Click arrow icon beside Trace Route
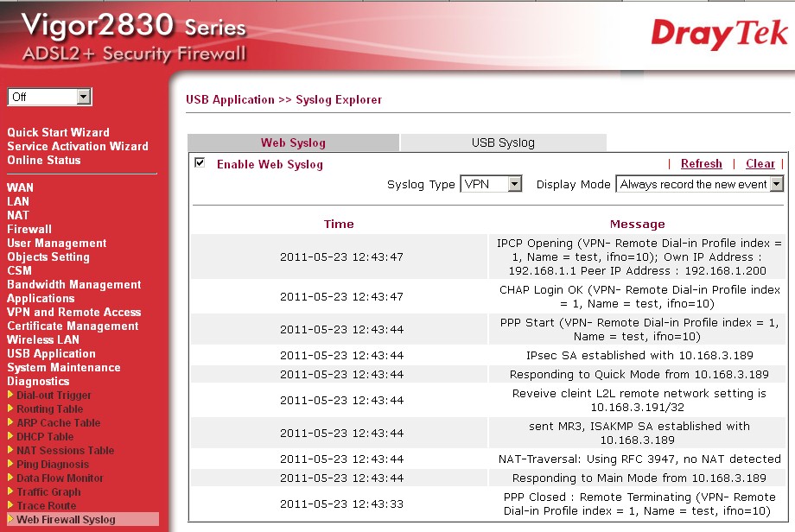This screenshot has height=532, width=795. coord(10,505)
